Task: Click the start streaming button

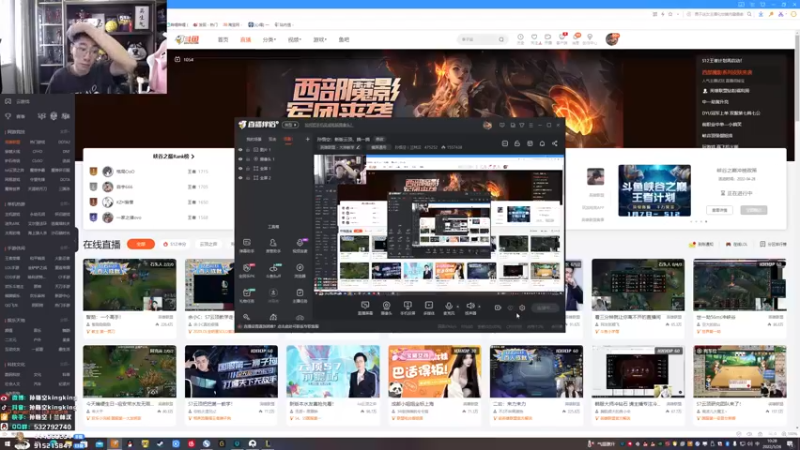Action: 544,308
